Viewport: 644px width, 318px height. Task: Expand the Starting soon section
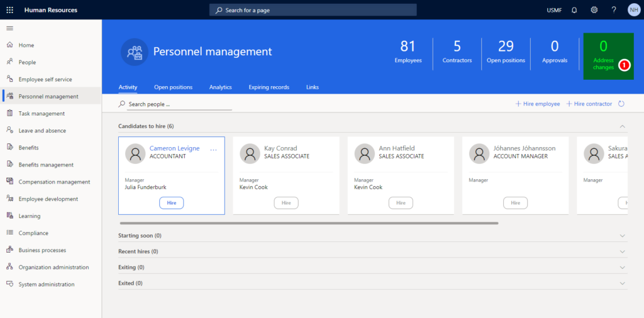click(x=623, y=236)
